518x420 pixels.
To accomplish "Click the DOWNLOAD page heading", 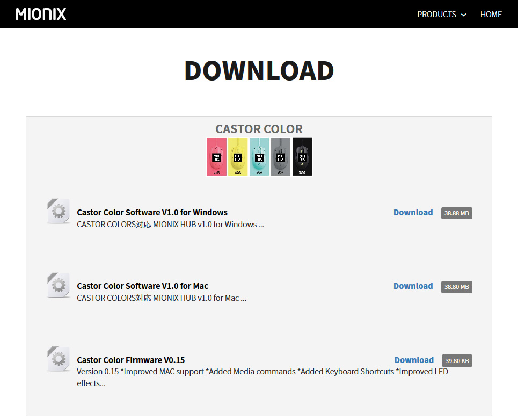I will [259, 71].
